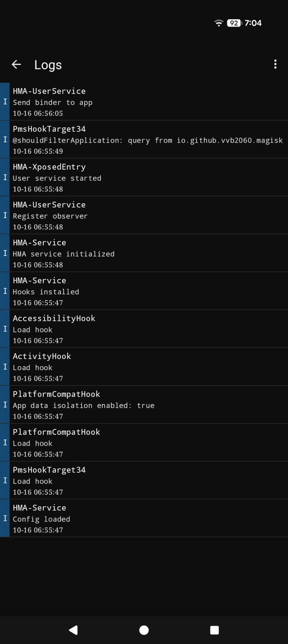This screenshot has width=288, height=644.
Task: Tap the Wi-Fi status icon
Action: pyautogui.click(x=218, y=23)
